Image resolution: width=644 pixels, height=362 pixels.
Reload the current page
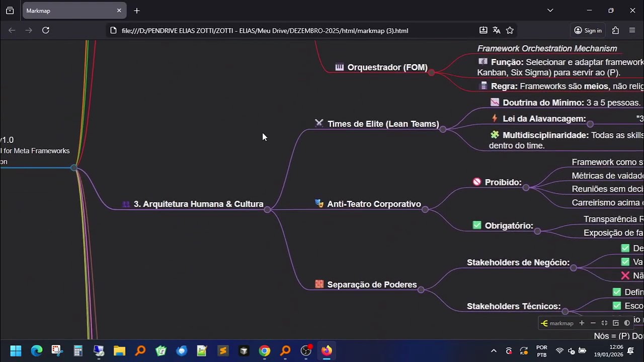pyautogui.click(x=46, y=31)
